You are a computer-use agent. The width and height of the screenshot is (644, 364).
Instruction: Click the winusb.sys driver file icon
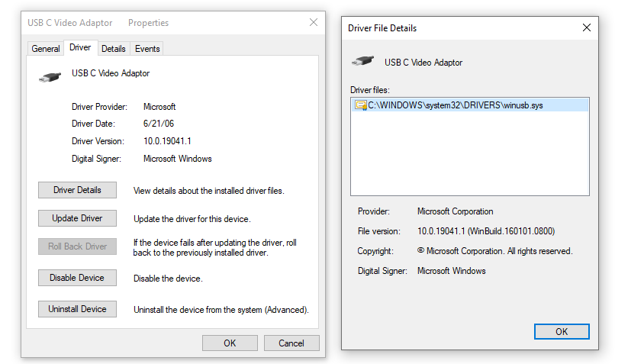361,105
